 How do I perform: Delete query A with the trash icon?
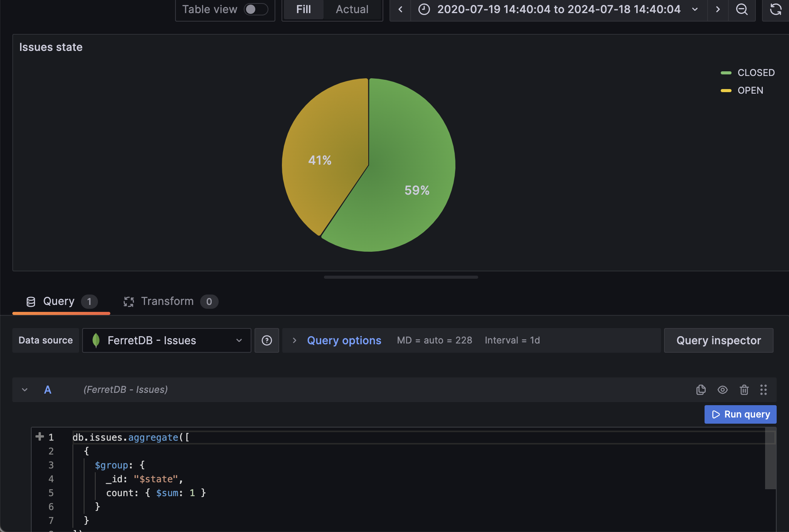click(744, 390)
